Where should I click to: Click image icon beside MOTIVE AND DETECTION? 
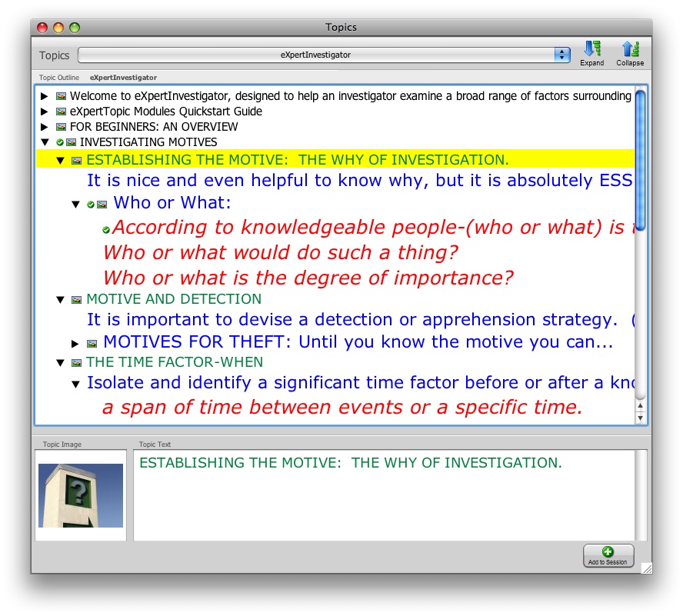76,300
